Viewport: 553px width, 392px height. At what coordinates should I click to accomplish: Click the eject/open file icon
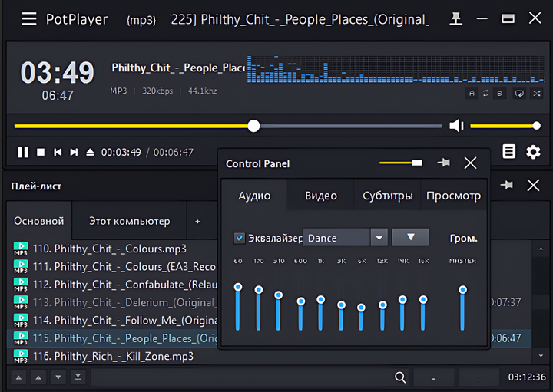[x=90, y=152]
